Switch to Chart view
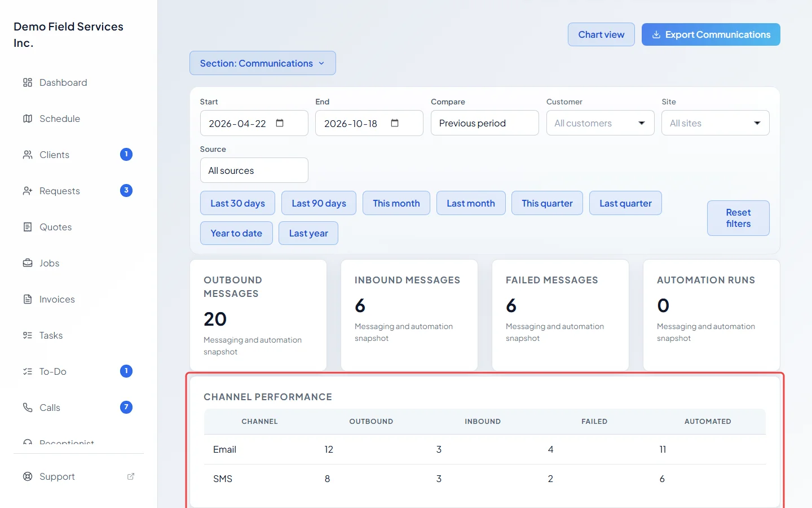The image size is (812, 508). pyautogui.click(x=601, y=34)
